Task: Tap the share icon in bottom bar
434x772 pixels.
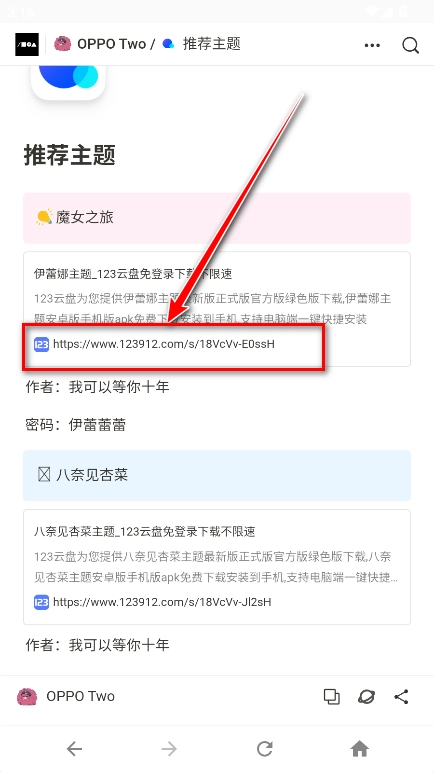Action: point(401,696)
